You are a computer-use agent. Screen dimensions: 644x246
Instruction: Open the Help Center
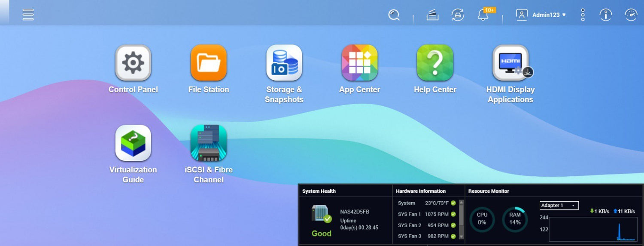tap(435, 63)
